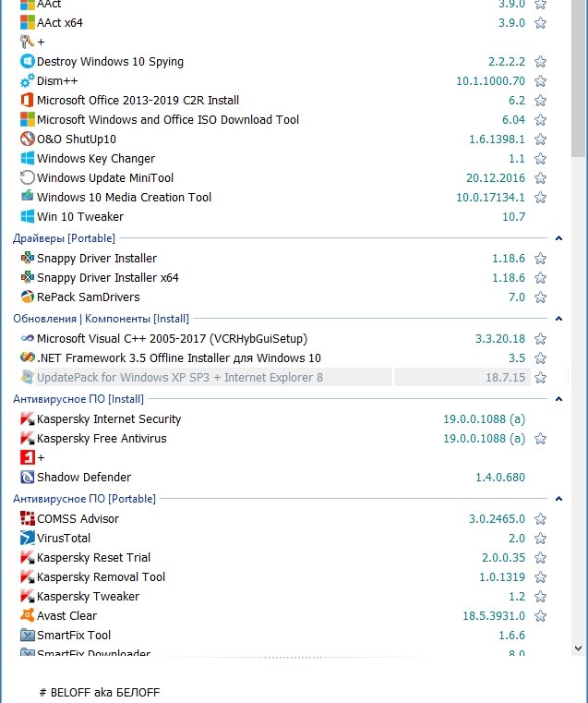Image resolution: width=588 pixels, height=703 pixels.
Task: Toggle favorite star for AAct x64
Action: (x=541, y=22)
